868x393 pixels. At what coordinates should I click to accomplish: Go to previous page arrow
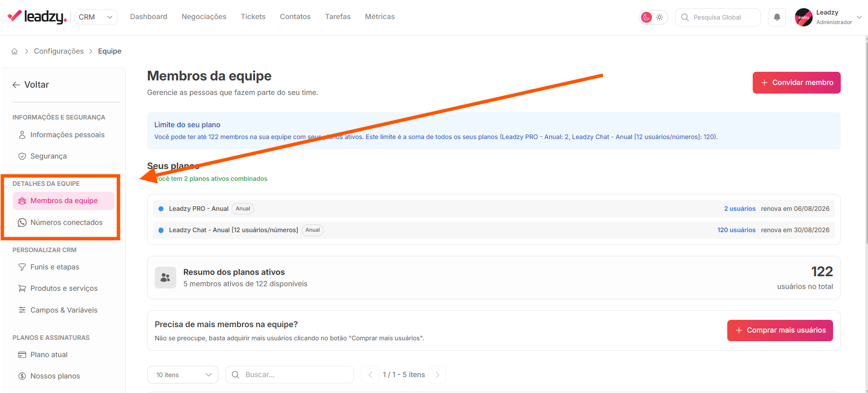point(370,375)
